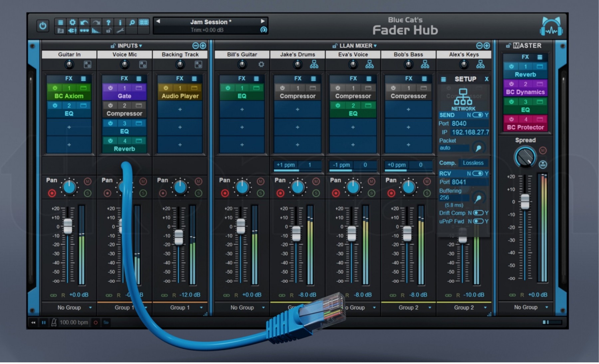
Task: Open network setup icon on Bob's Bass
Action: click(x=425, y=65)
